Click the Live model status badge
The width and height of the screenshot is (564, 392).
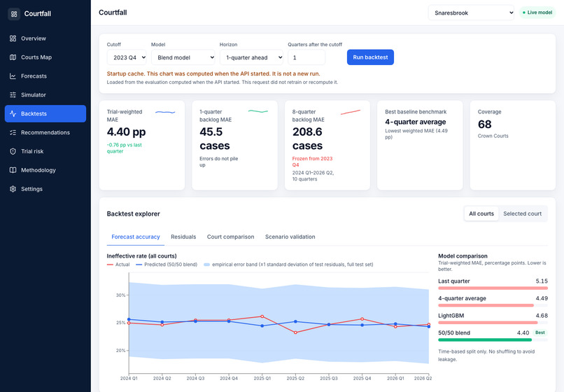click(537, 13)
